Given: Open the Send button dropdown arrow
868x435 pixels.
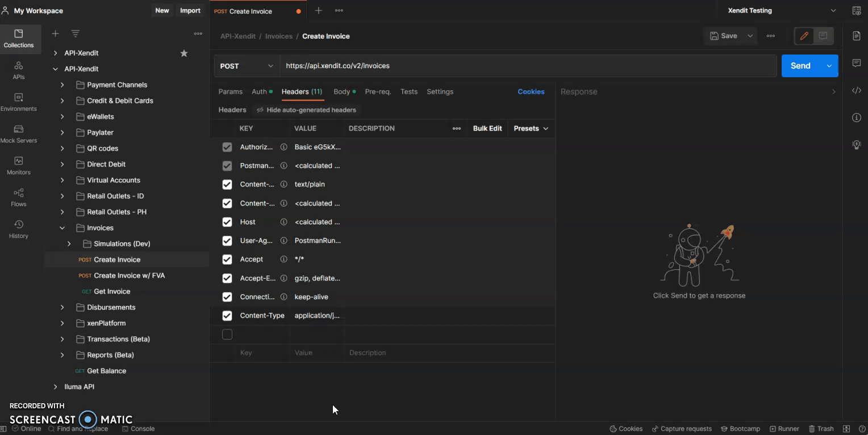Looking at the screenshot, I should point(829,66).
